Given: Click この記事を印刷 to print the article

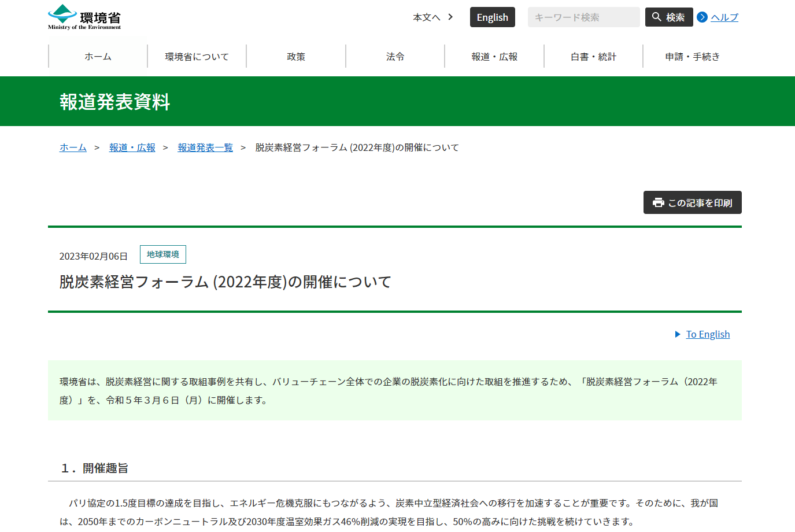Looking at the screenshot, I should (x=692, y=202).
